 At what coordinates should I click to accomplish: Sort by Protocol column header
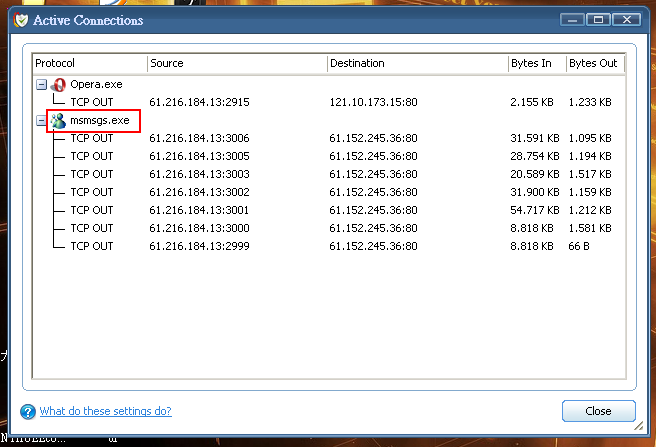pos(90,63)
